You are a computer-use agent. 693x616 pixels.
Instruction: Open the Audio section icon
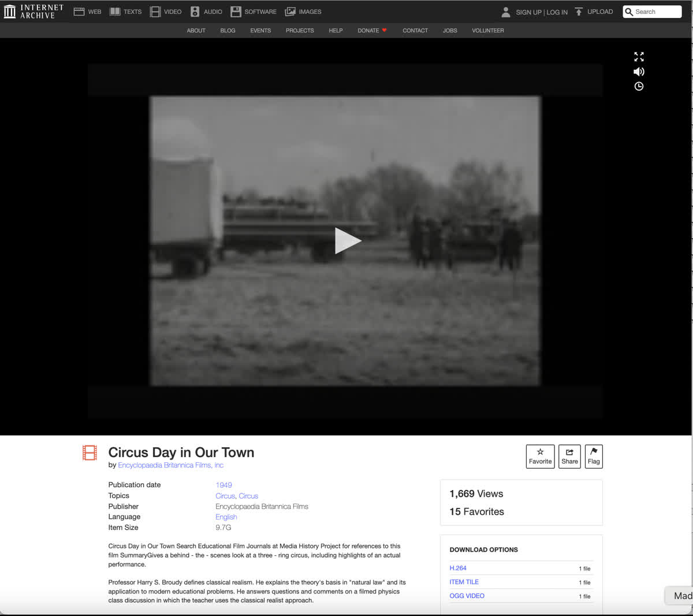[195, 12]
